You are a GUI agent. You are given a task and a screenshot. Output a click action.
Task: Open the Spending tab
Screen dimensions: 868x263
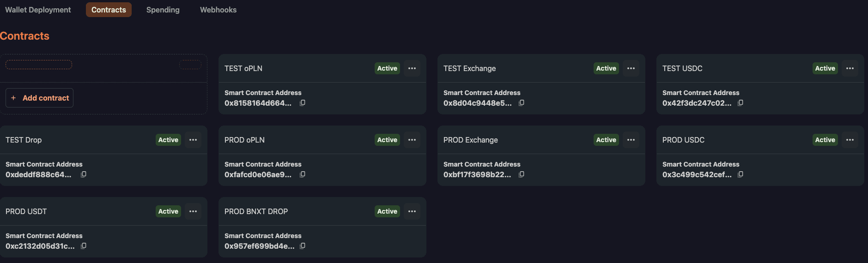pyautogui.click(x=163, y=10)
